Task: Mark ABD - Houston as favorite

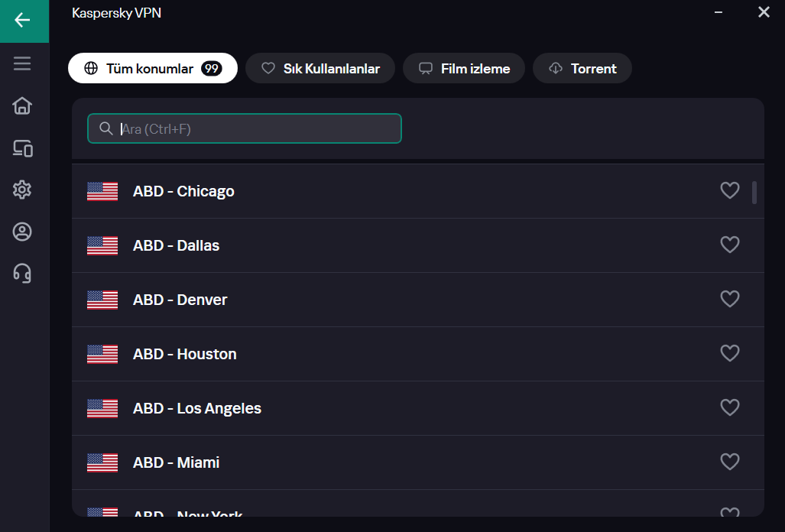Action: pyautogui.click(x=730, y=353)
